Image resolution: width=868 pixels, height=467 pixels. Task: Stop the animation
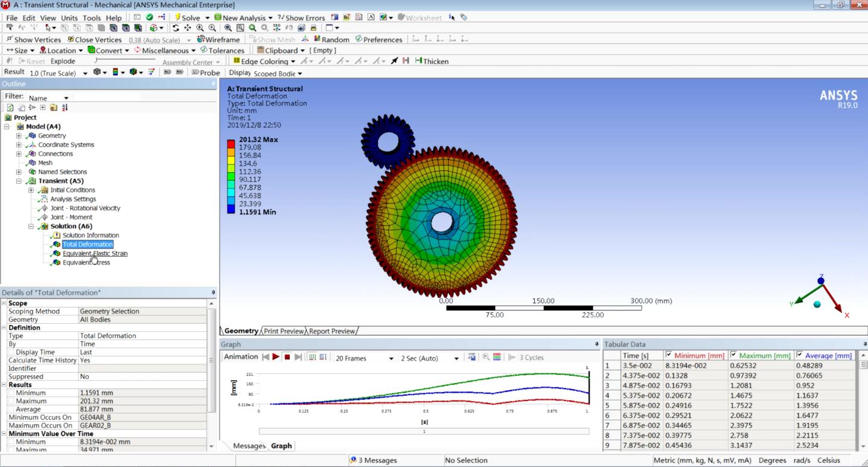coord(287,357)
